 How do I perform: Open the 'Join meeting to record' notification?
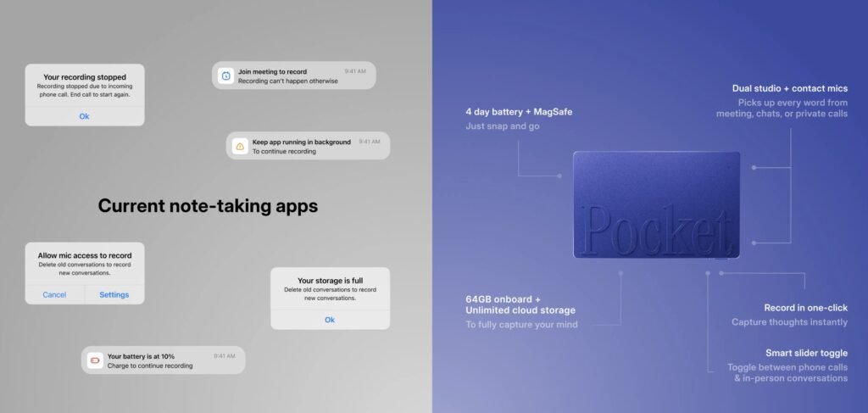tap(294, 75)
